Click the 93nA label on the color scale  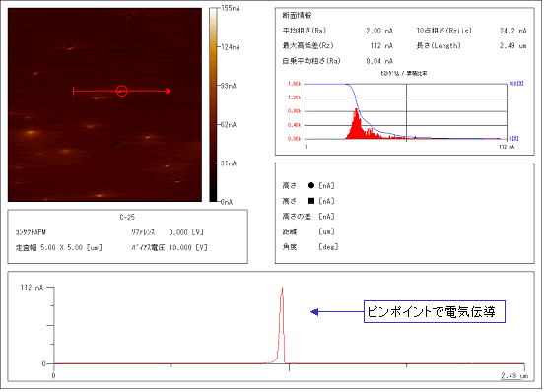[x=229, y=86]
